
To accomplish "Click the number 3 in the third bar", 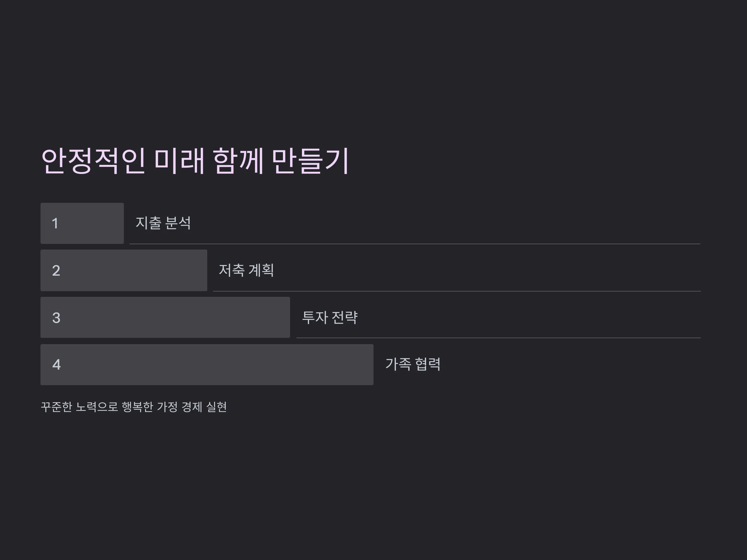I will pos(56,318).
